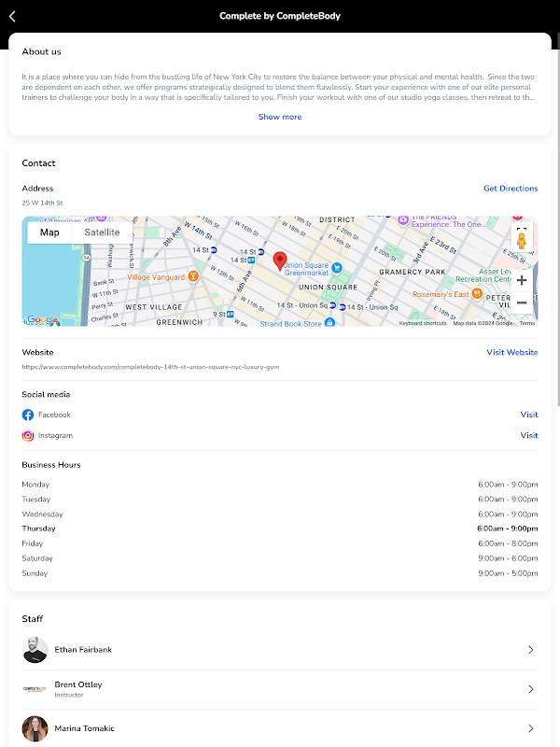Click the 9 St PATH station marker
This screenshot has height=747, width=560.
coord(231,315)
